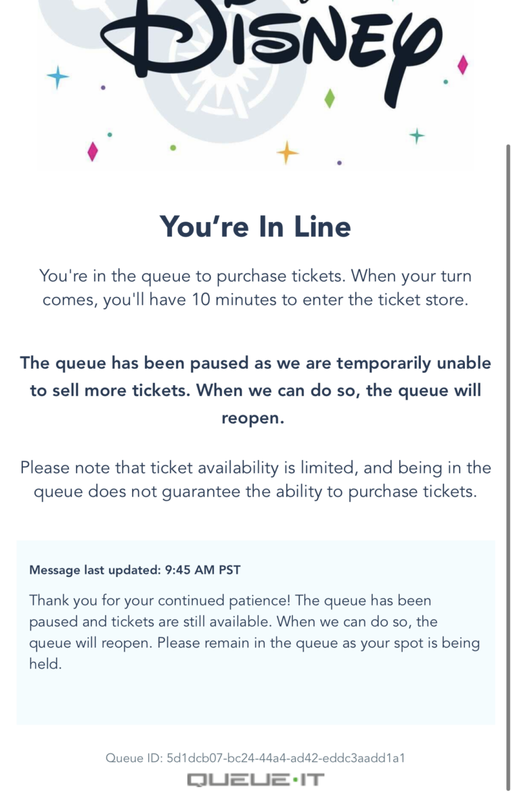Click the orange four-point star sparkle
Image resolution: width=511 pixels, height=812 pixels.
287,152
